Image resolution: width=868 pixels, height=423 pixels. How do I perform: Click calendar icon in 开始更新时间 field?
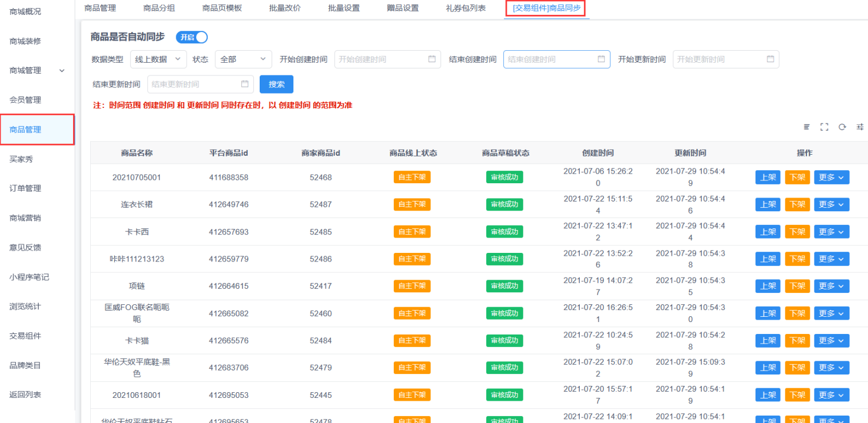click(x=770, y=59)
